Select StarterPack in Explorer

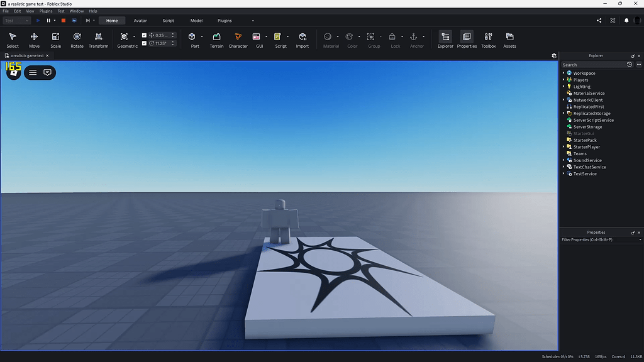[x=584, y=140]
